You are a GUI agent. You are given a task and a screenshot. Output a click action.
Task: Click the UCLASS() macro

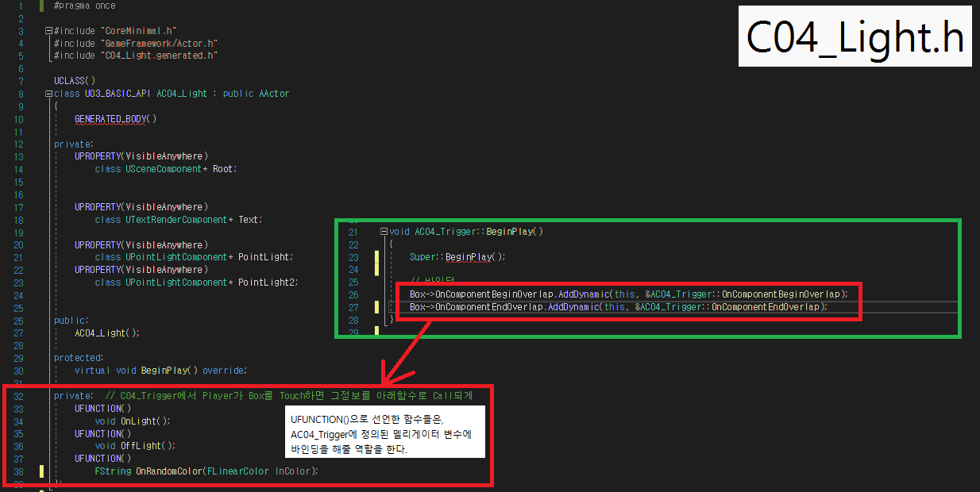pos(75,81)
